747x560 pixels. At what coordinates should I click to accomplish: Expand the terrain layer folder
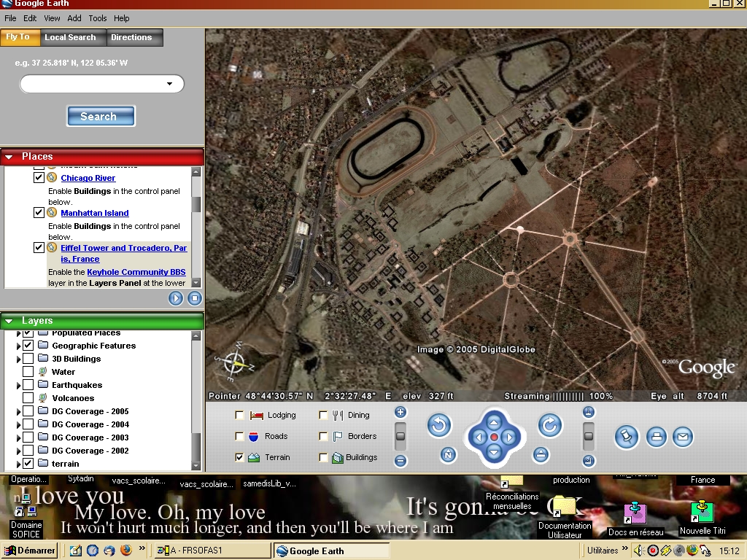click(18, 464)
